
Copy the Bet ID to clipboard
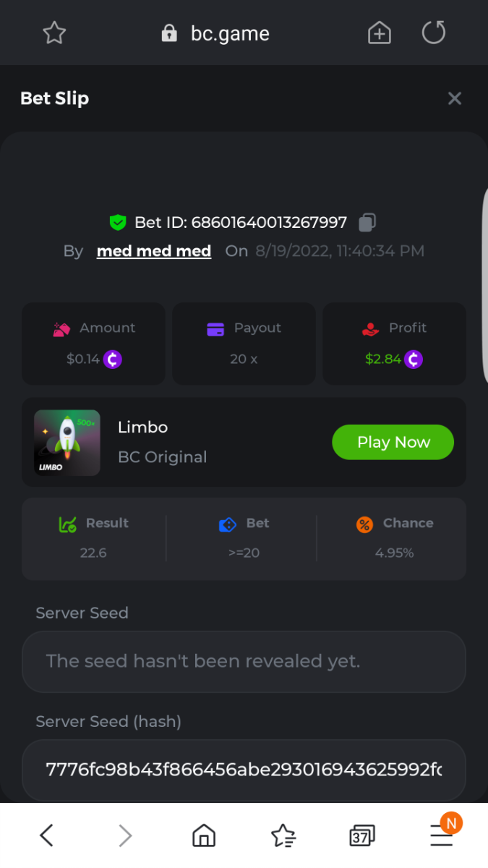click(x=367, y=222)
